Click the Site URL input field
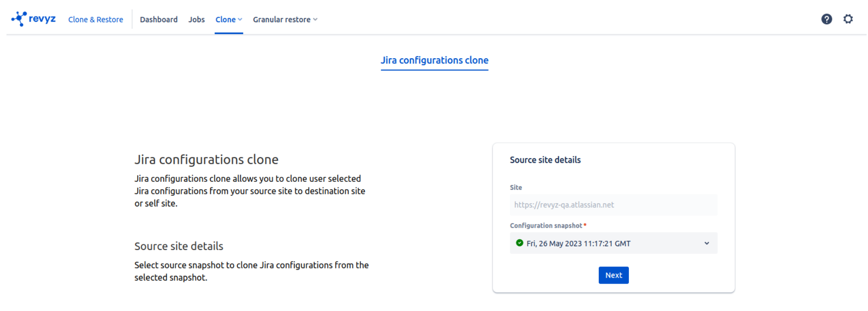The width and height of the screenshot is (868, 311). (x=613, y=205)
